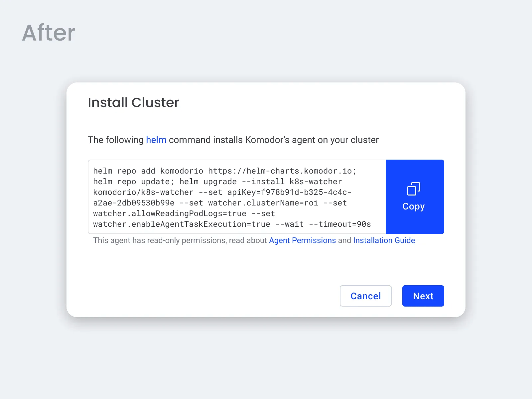Open the Agent Permissions link

[x=302, y=240]
